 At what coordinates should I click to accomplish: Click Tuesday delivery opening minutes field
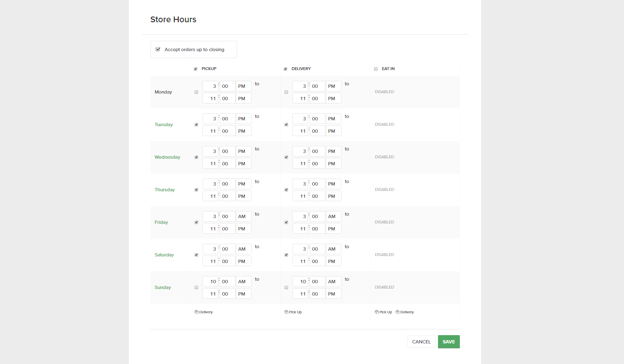click(317, 119)
